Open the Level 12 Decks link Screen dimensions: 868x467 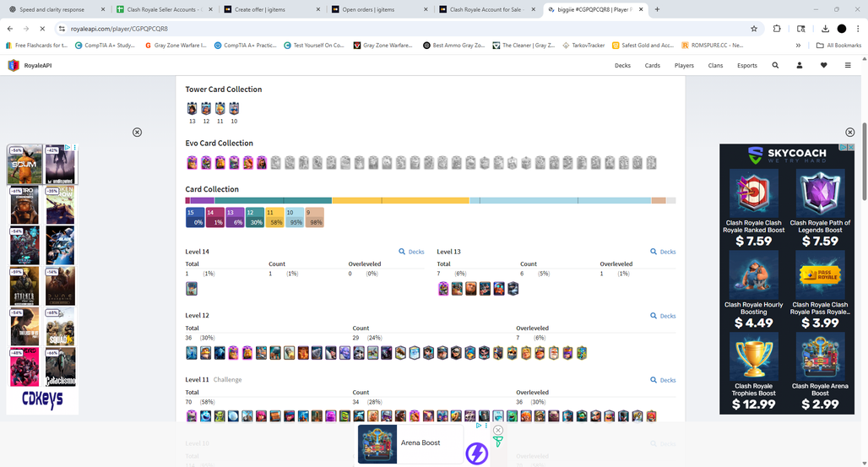(x=663, y=316)
